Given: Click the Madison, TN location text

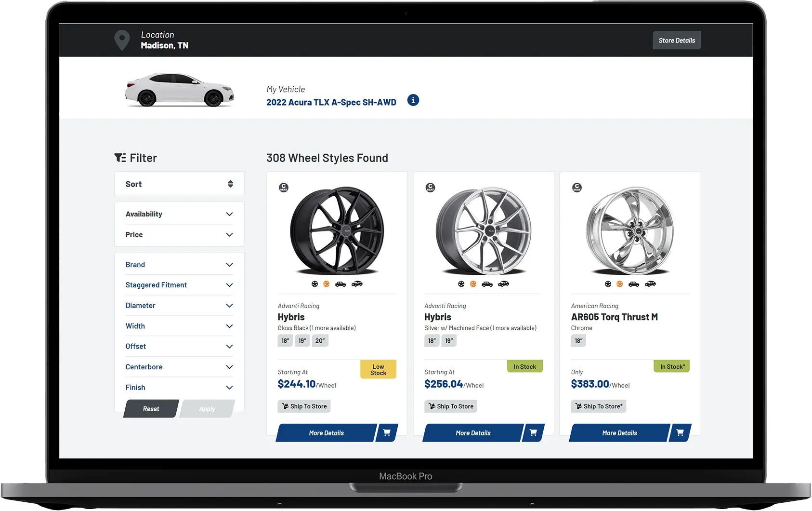Looking at the screenshot, I should point(165,45).
